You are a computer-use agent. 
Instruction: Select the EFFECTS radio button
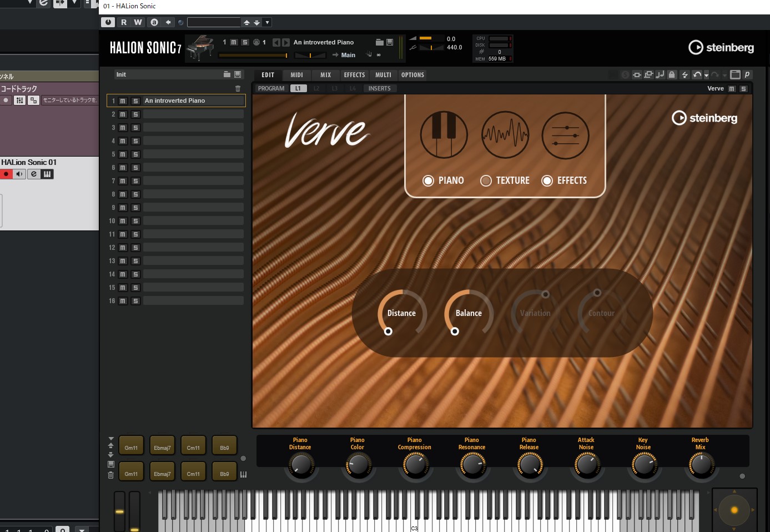point(547,180)
